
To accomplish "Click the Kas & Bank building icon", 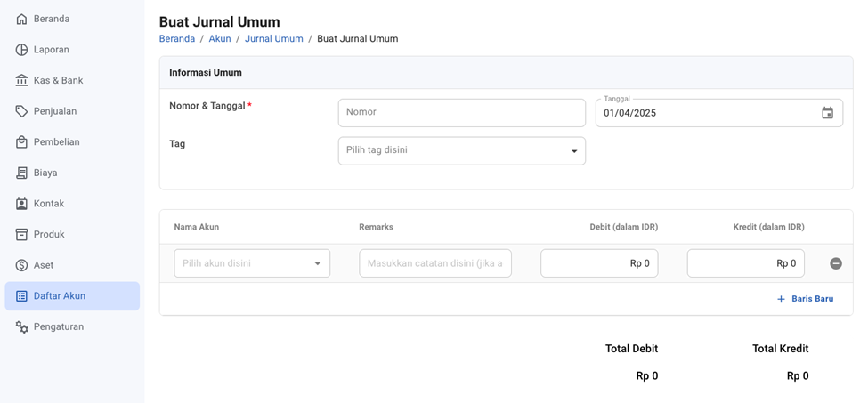I will tap(21, 80).
